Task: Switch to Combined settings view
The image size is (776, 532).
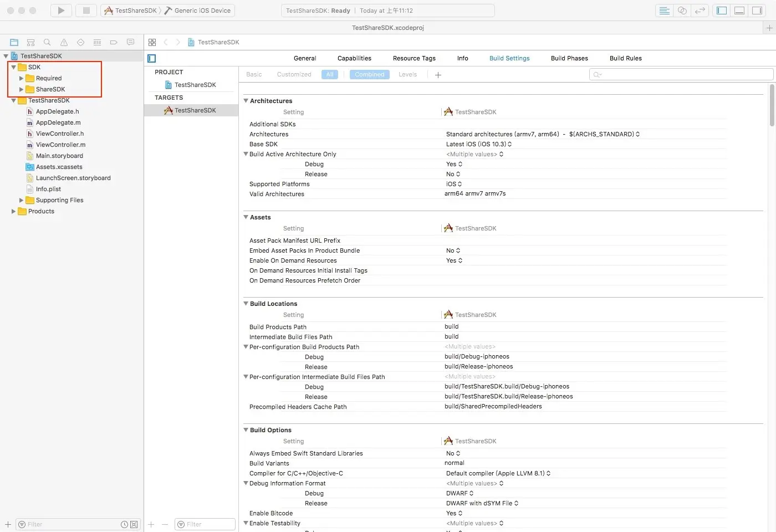Action: coord(370,74)
